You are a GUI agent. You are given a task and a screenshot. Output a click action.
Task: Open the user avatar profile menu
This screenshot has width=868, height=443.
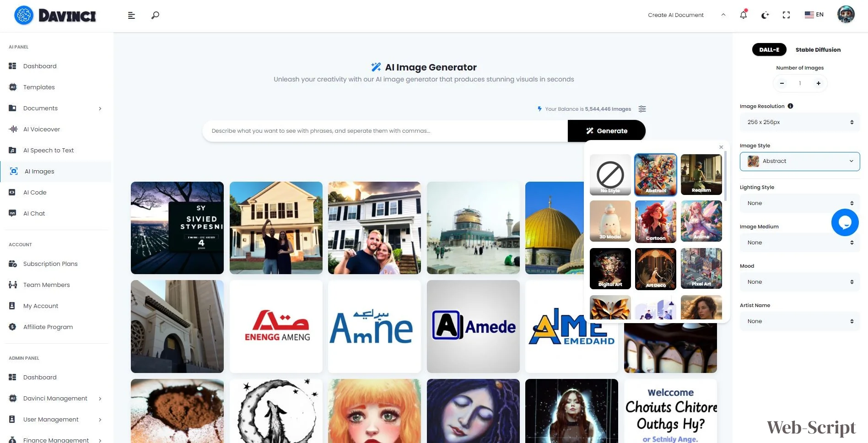click(x=846, y=15)
